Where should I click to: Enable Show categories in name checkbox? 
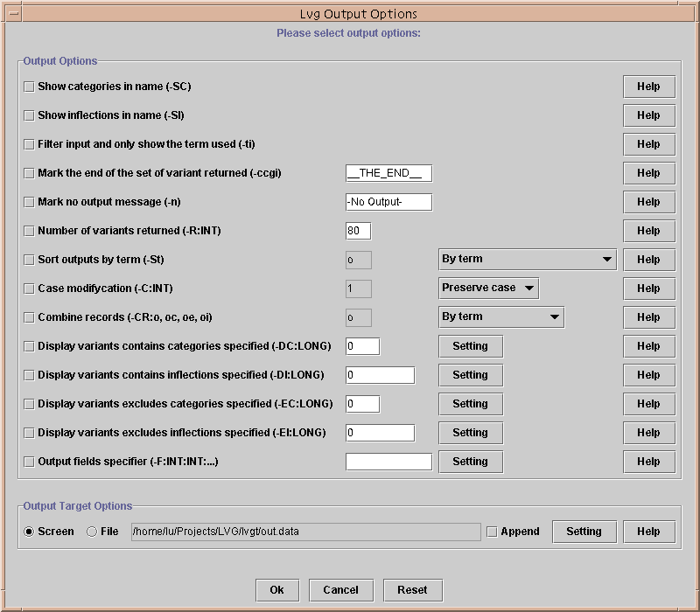pos(29,87)
